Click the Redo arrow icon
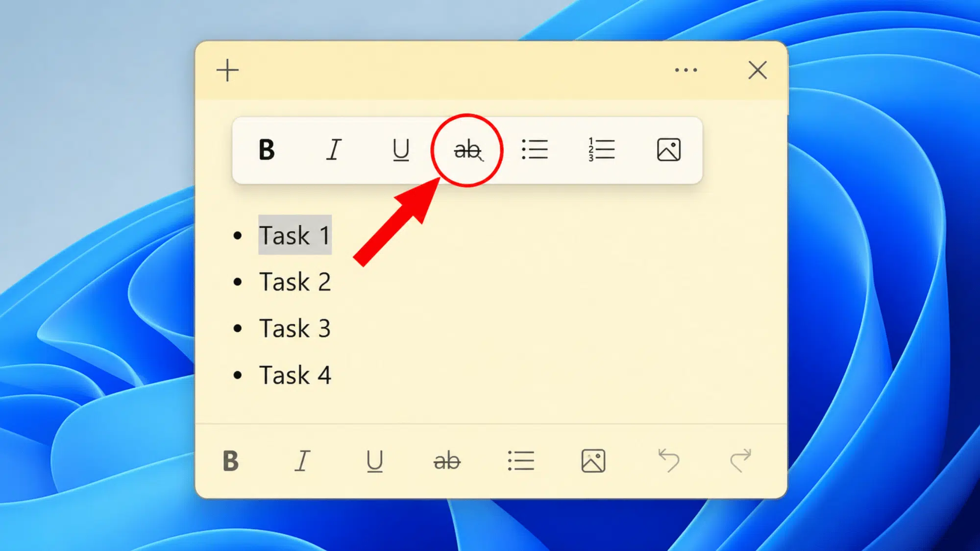Viewport: 980px width, 551px height. [x=740, y=460]
